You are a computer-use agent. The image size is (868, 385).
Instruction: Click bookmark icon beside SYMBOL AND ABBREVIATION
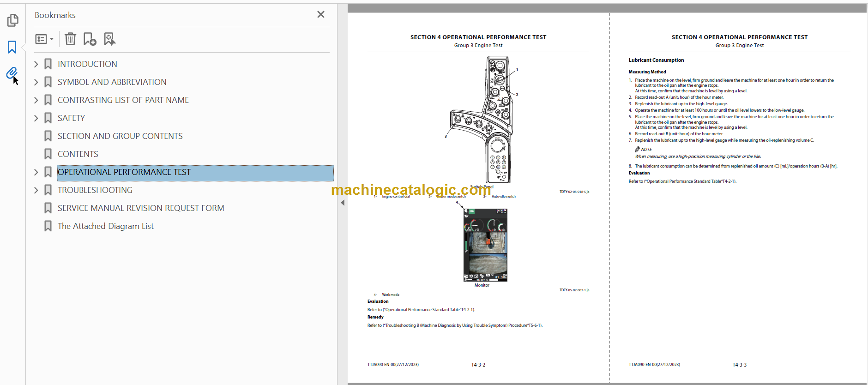[x=48, y=82]
